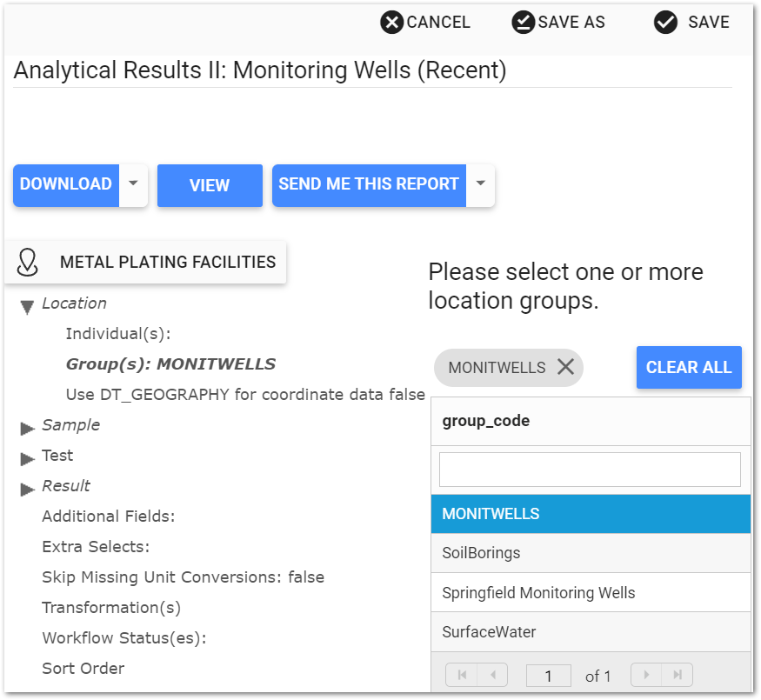Click the Save As icon

tap(523, 22)
